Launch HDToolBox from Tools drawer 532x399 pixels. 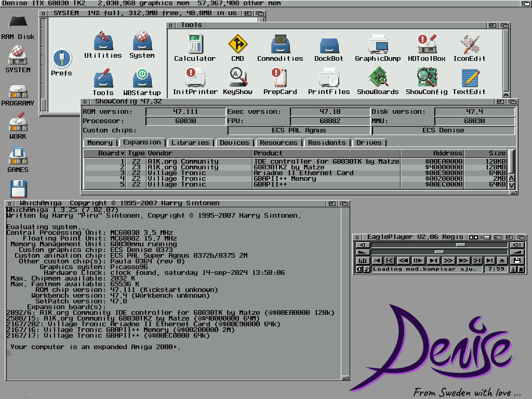click(x=426, y=45)
